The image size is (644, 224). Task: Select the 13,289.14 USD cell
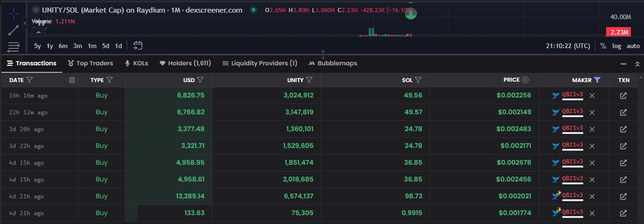[169, 195]
